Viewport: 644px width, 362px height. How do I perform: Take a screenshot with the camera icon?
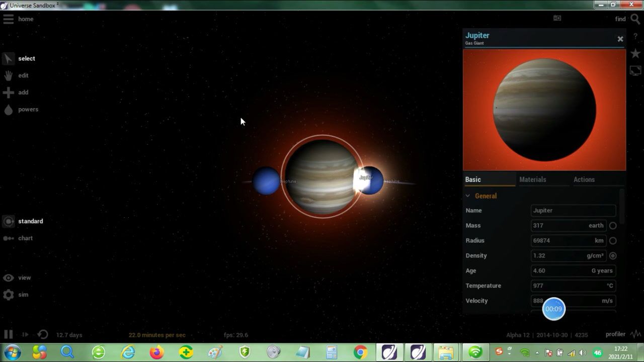(557, 18)
